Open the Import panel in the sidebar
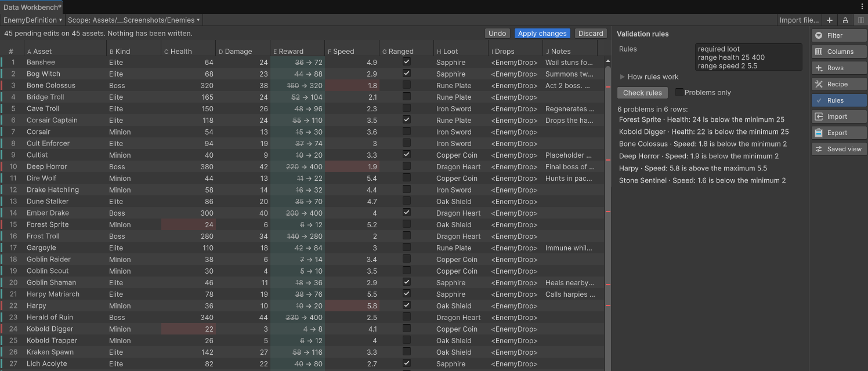This screenshot has width=868, height=371. point(839,117)
